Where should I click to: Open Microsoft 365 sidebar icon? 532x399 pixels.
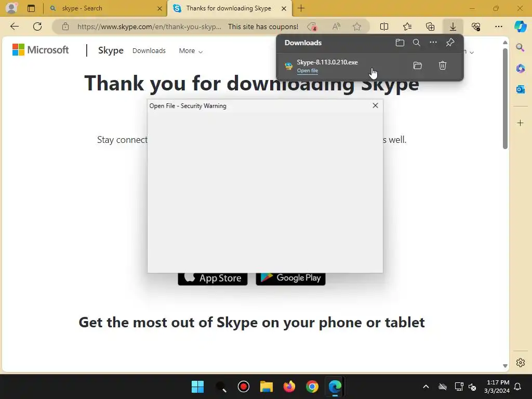520,68
